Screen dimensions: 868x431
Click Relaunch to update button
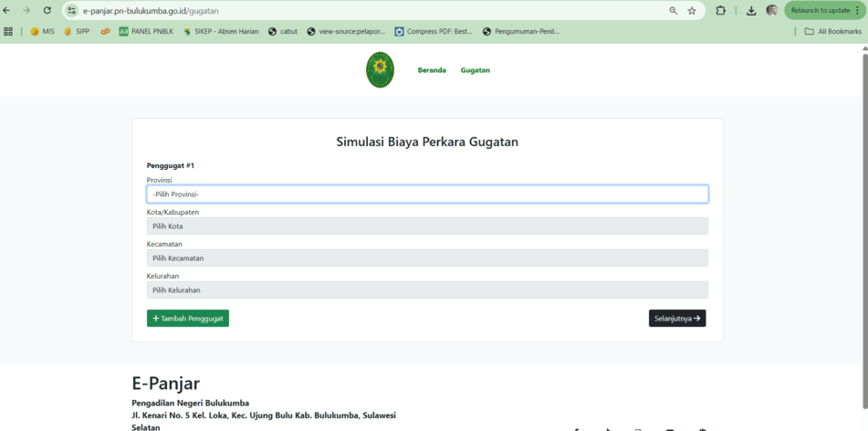(x=824, y=10)
